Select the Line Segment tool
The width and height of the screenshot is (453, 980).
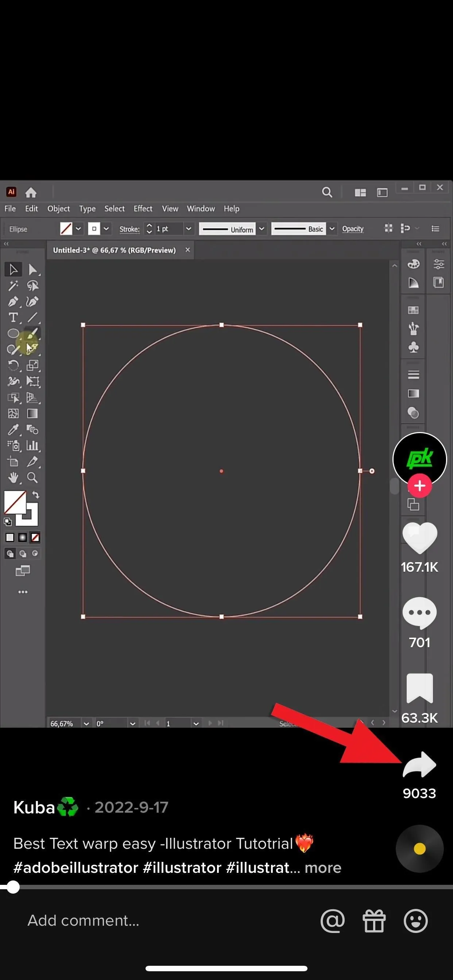pyautogui.click(x=33, y=317)
